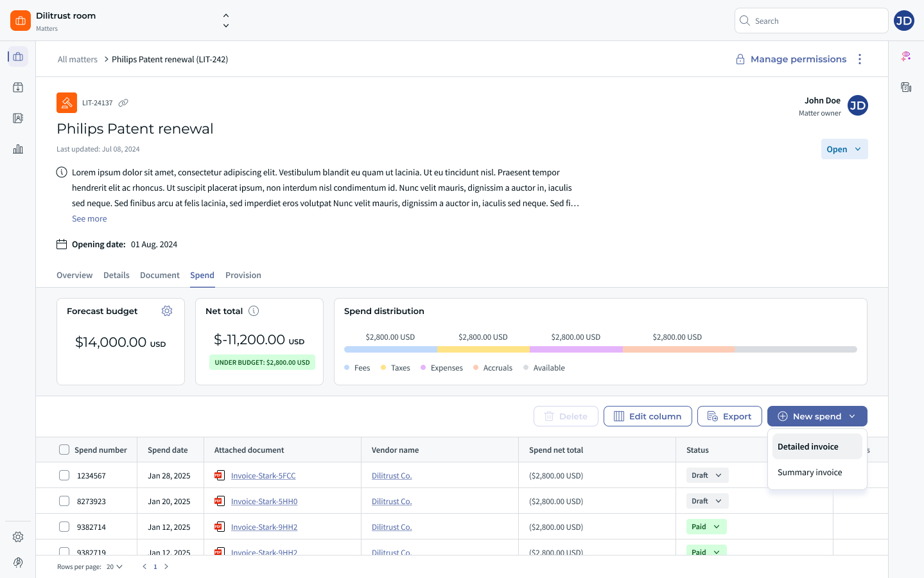Open the three-dot more options menu

pos(860,59)
